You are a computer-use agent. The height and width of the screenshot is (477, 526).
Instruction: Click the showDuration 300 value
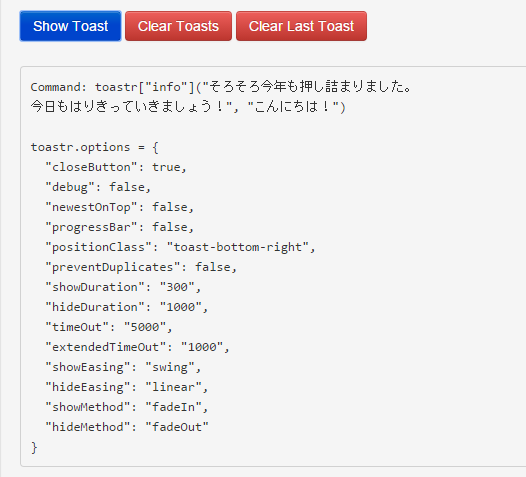[177, 287]
